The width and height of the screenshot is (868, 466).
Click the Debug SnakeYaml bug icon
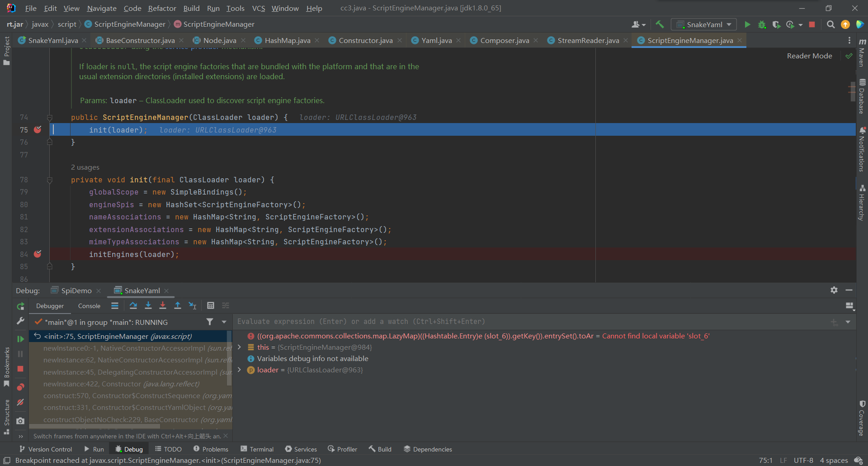(x=762, y=24)
